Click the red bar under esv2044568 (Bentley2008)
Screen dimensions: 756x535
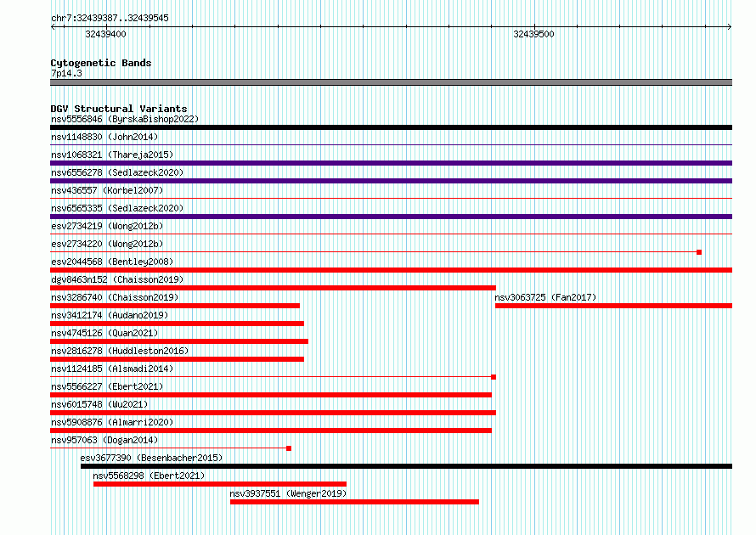click(x=391, y=270)
